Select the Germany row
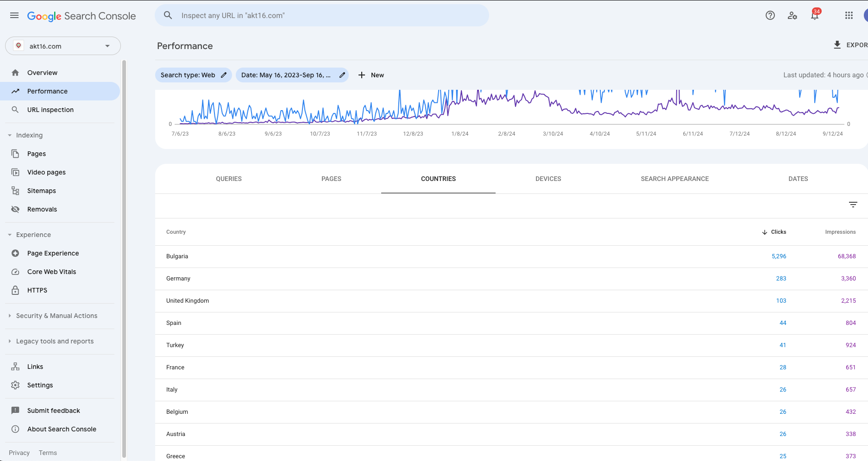The height and width of the screenshot is (461, 868). 511,279
